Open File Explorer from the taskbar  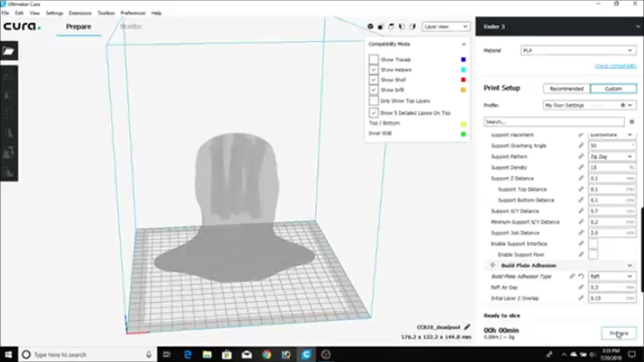pyautogui.click(x=207, y=355)
